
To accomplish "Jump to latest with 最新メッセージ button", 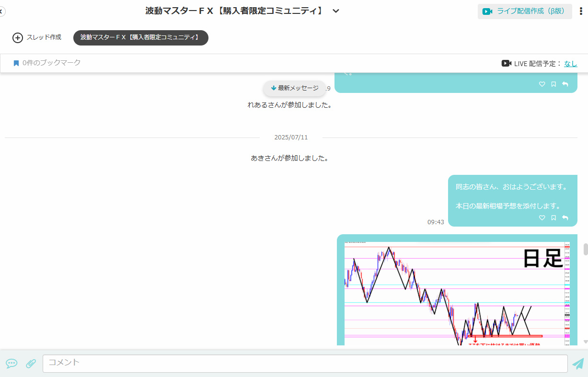I will click(x=295, y=88).
